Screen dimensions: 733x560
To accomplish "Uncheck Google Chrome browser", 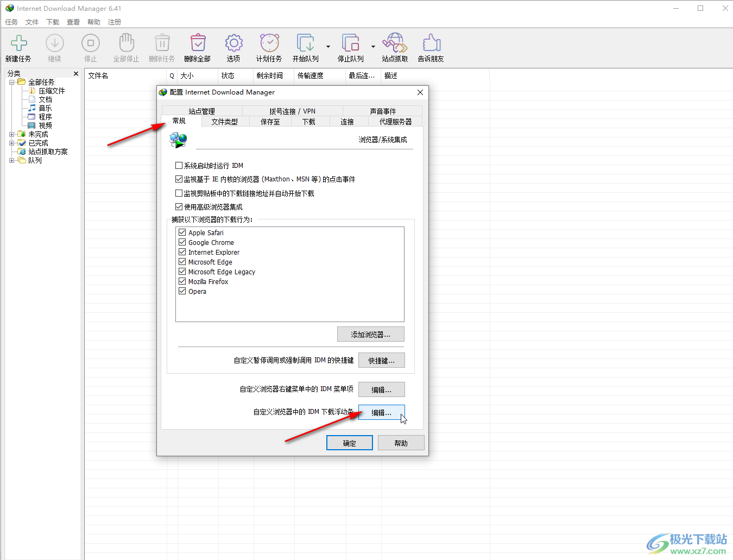I will tap(182, 242).
